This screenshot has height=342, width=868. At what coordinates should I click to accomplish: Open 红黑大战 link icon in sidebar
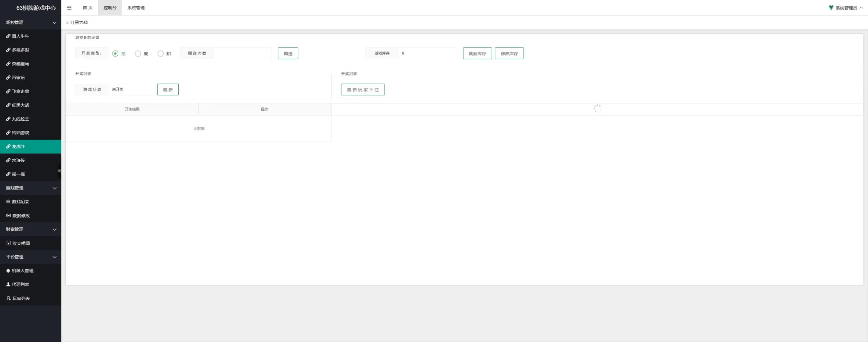[8, 105]
